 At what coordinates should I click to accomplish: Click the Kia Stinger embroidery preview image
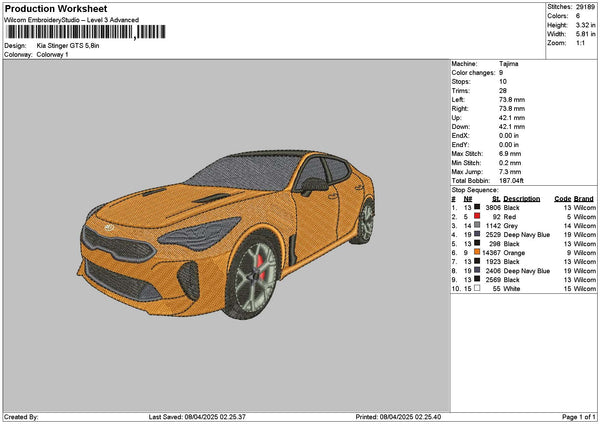(x=226, y=234)
